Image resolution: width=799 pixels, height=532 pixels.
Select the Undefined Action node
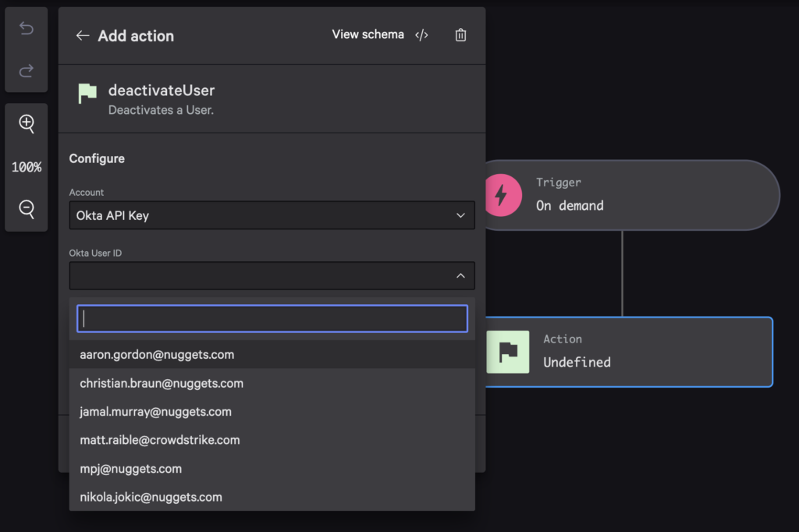(x=628, y=352)
